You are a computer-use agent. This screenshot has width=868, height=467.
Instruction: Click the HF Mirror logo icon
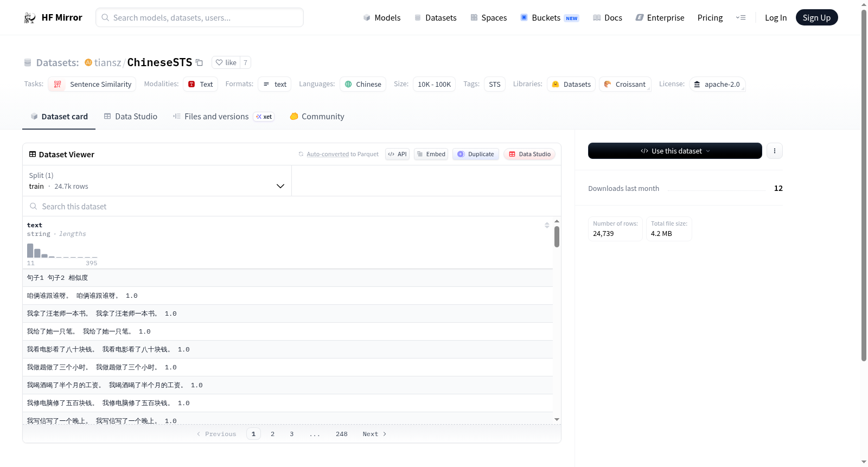30,18
